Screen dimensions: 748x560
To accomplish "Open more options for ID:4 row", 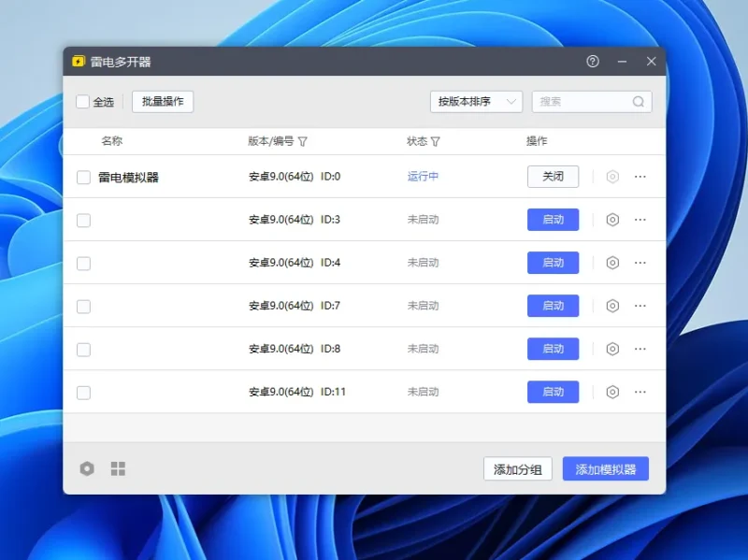I will click(x=640, y=263).
